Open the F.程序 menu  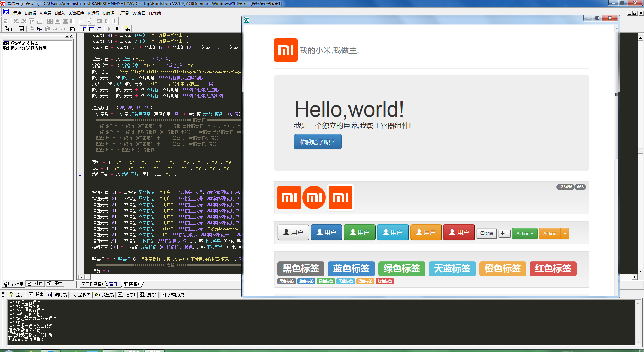tap(16, 13)
